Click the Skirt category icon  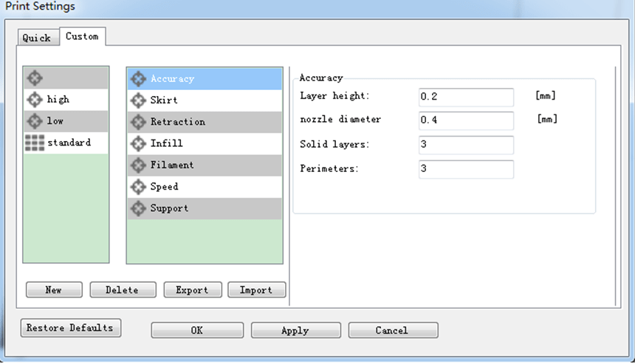138,100
